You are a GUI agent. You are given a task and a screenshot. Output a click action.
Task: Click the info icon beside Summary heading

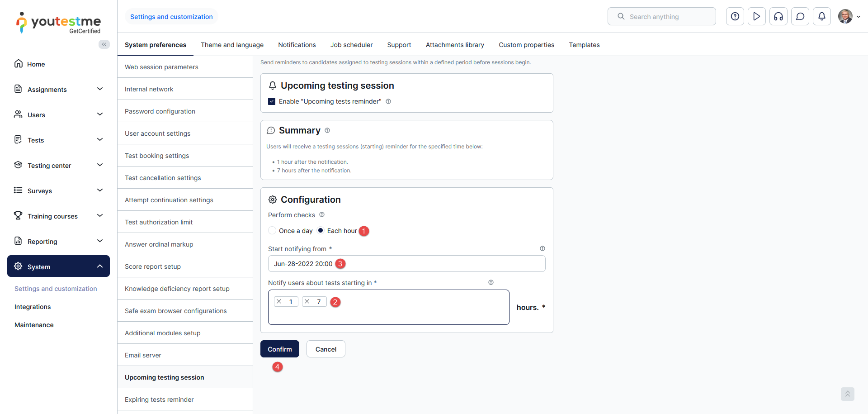point(327,131)
